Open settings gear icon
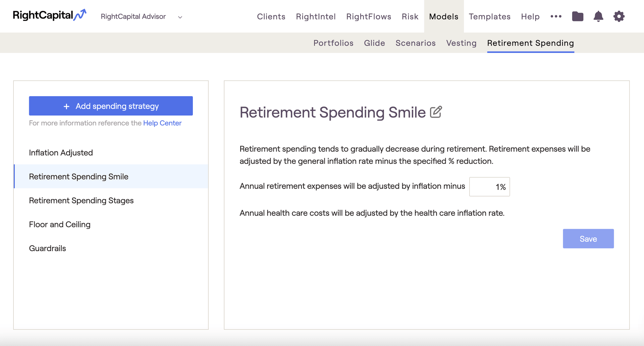Image resolution: width=644 pixels, height=346 pixels. [619, 16]
